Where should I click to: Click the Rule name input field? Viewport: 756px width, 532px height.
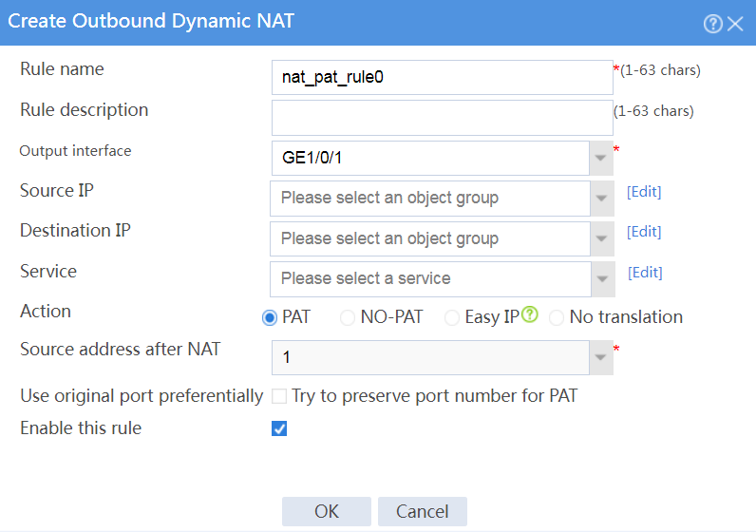tap(443, 77)
